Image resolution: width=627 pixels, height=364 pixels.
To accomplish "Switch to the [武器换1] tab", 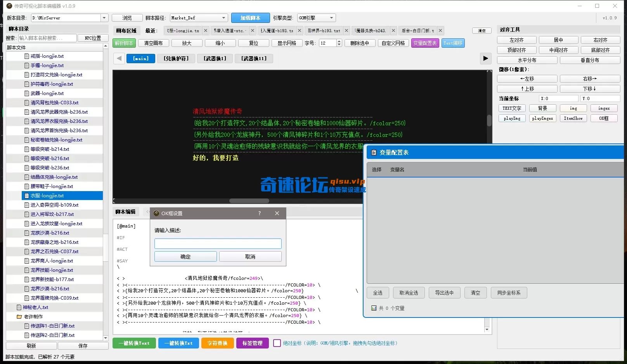I will (x=215, y=59).
